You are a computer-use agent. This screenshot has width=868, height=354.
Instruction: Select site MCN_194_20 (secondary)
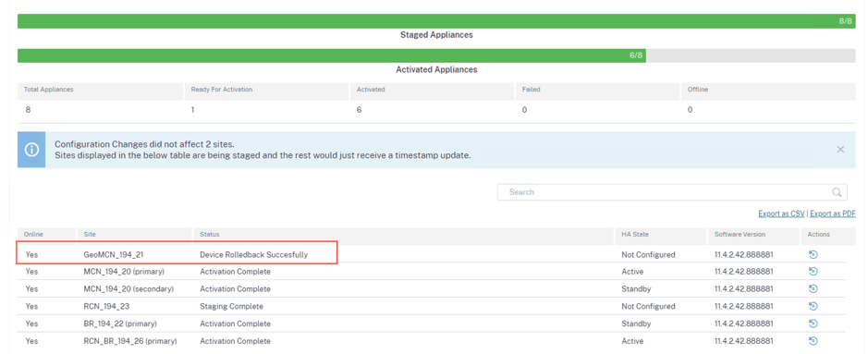click(x=128, y=289)
